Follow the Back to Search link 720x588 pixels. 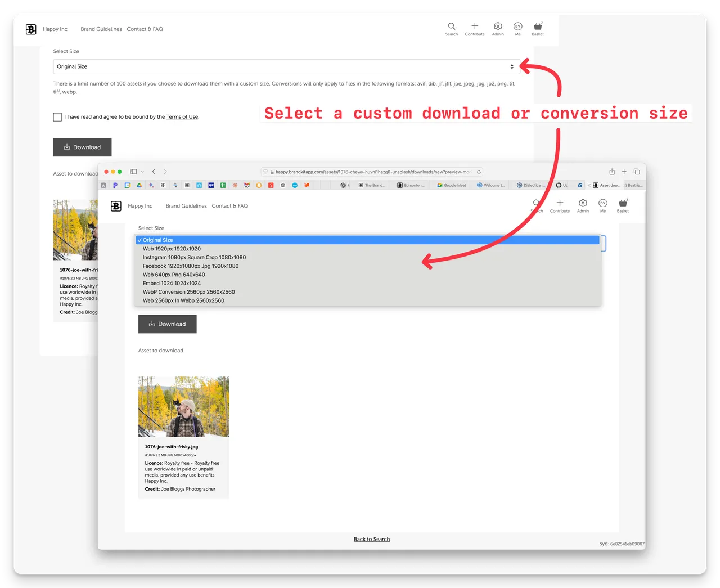371,539
